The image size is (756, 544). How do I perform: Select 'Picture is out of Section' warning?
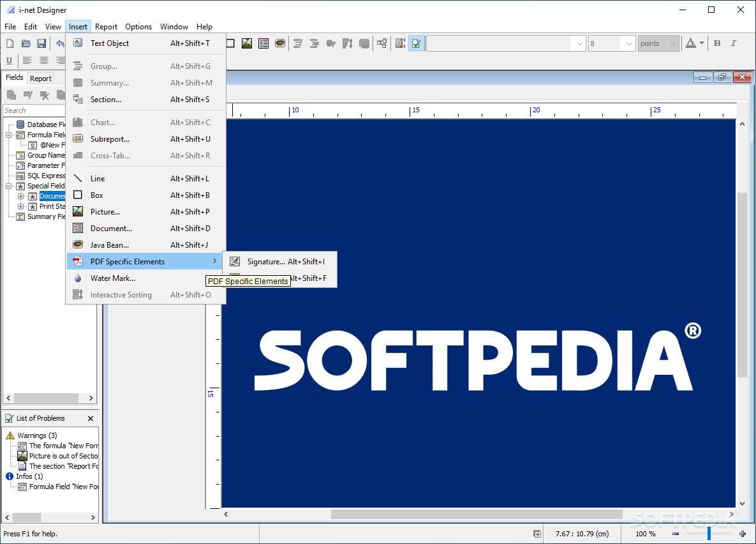click(63, 456)
